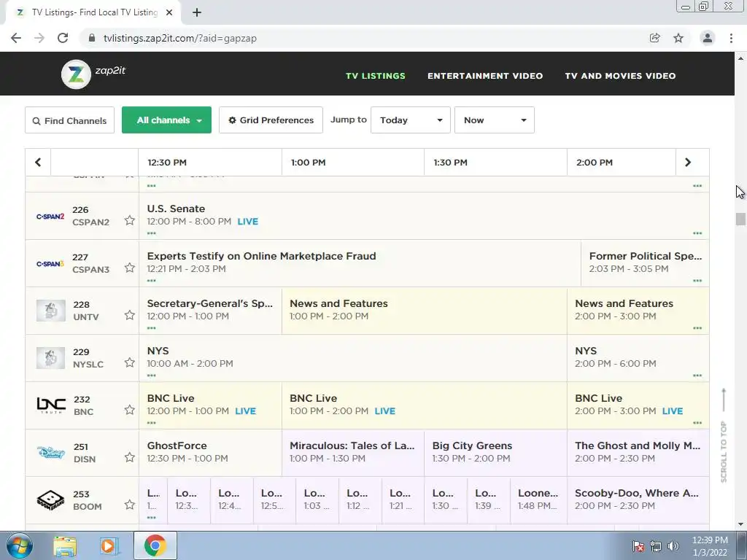Open the Entertainment Video nav item
Image resolution: width=747 pixels, height=560 pixels.
485,76
